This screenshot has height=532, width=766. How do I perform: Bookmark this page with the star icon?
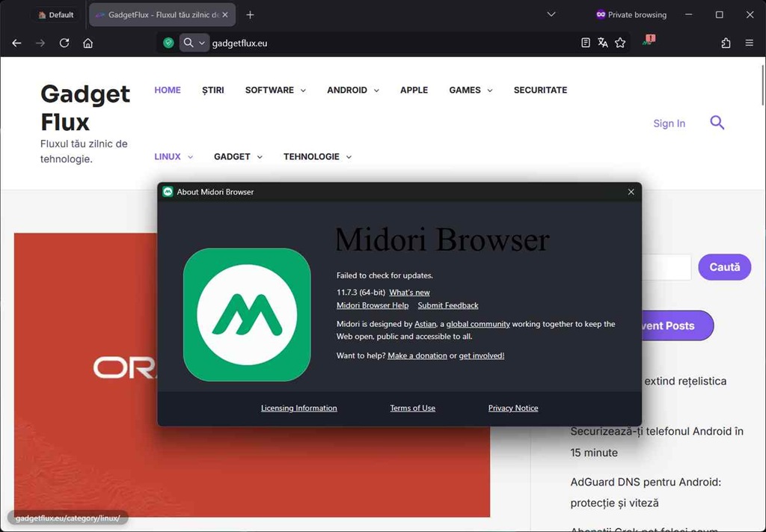click(620, 43)
